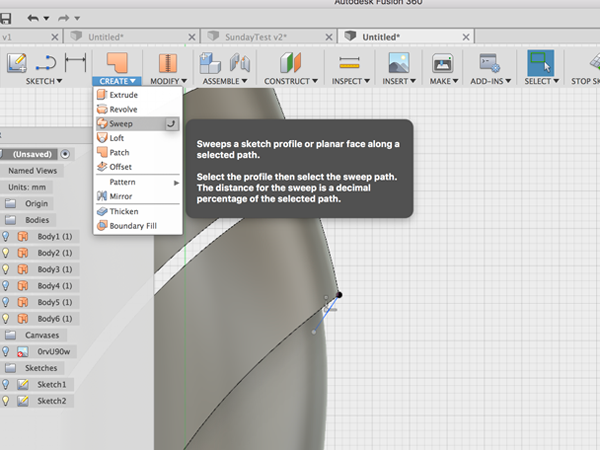Screen dimensions: 600x450
Task: Toggle visibility bulb of Body6 (1)
Action: click(6, 319)
